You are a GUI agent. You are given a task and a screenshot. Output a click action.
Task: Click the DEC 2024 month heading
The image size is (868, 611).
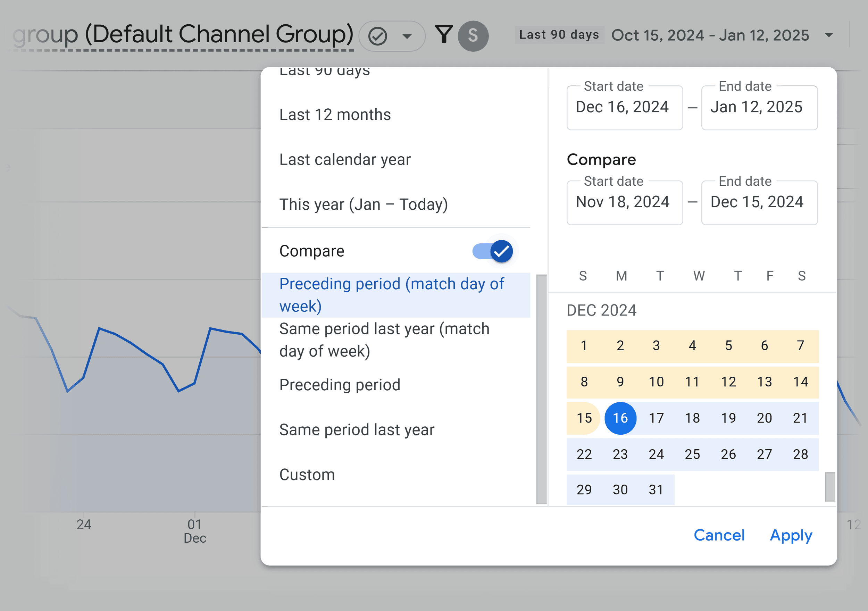[x=601, y=310]
